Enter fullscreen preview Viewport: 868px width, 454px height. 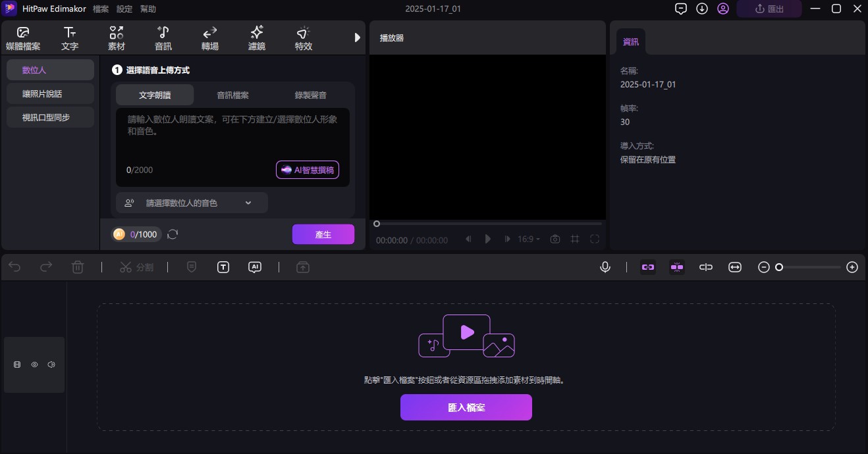click(595, 240)
